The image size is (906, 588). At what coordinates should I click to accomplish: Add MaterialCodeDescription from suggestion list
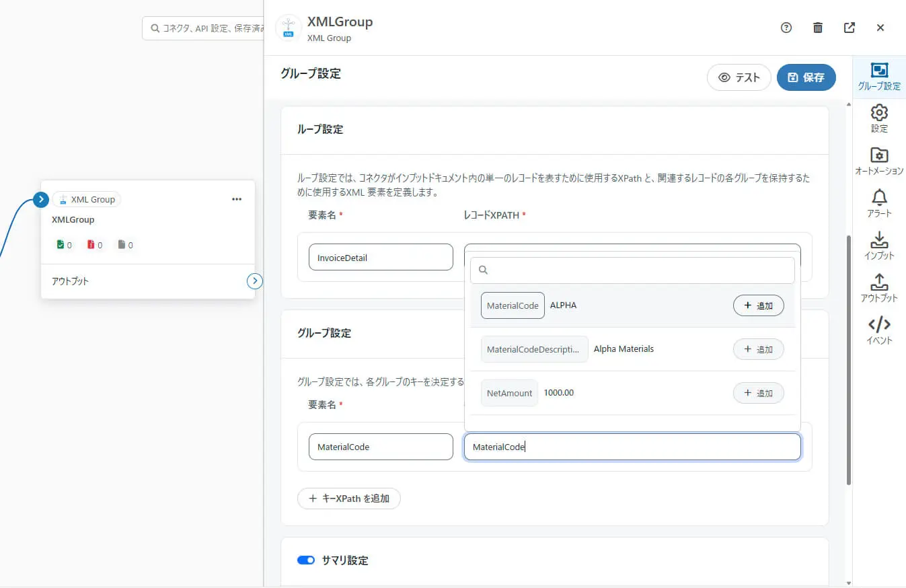click(758, 349)
